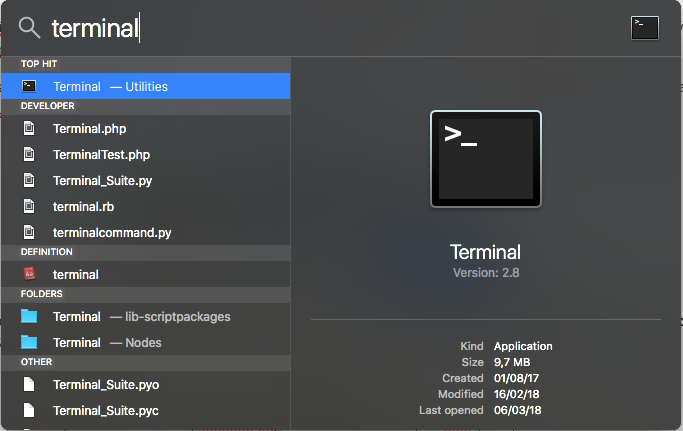This screenshot has width=683, height=431.
Task: Click the "Version: 2.8" text
Action: coord(486,273)
